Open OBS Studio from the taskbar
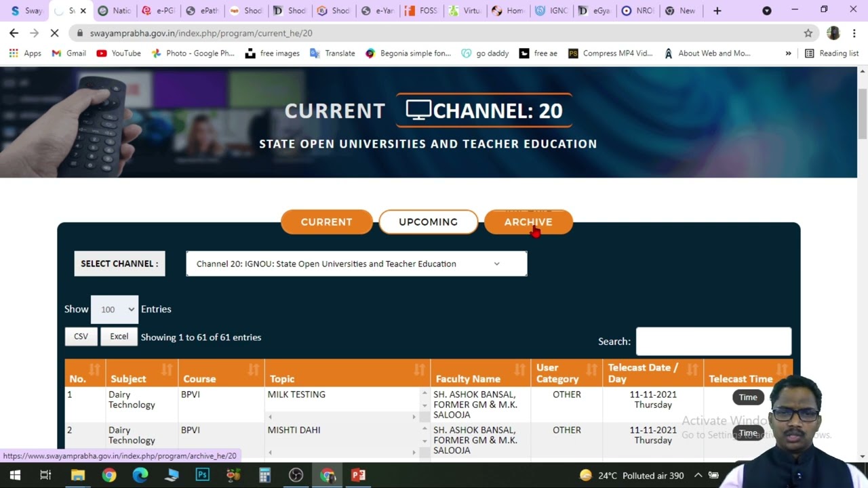 click(x=296, y=475)
